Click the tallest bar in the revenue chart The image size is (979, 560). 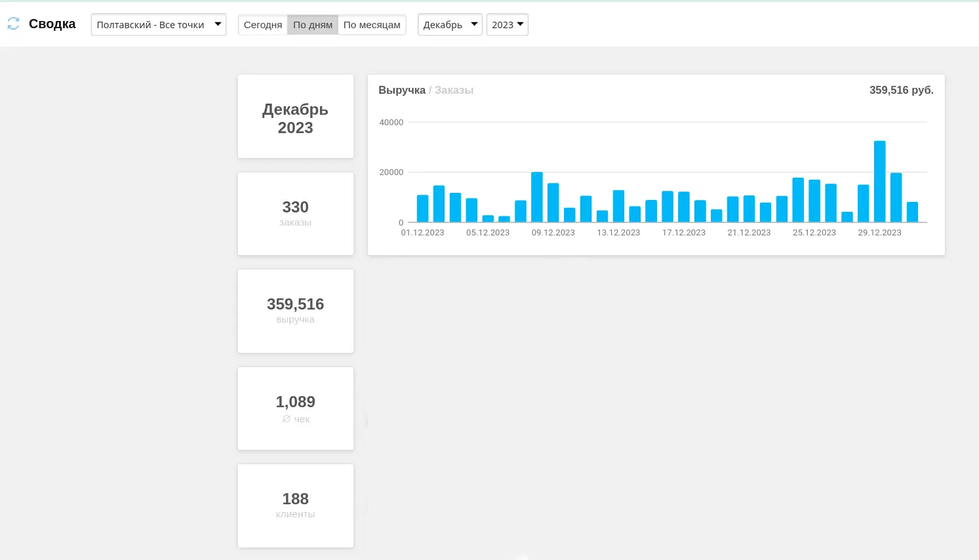click(879, 182)
